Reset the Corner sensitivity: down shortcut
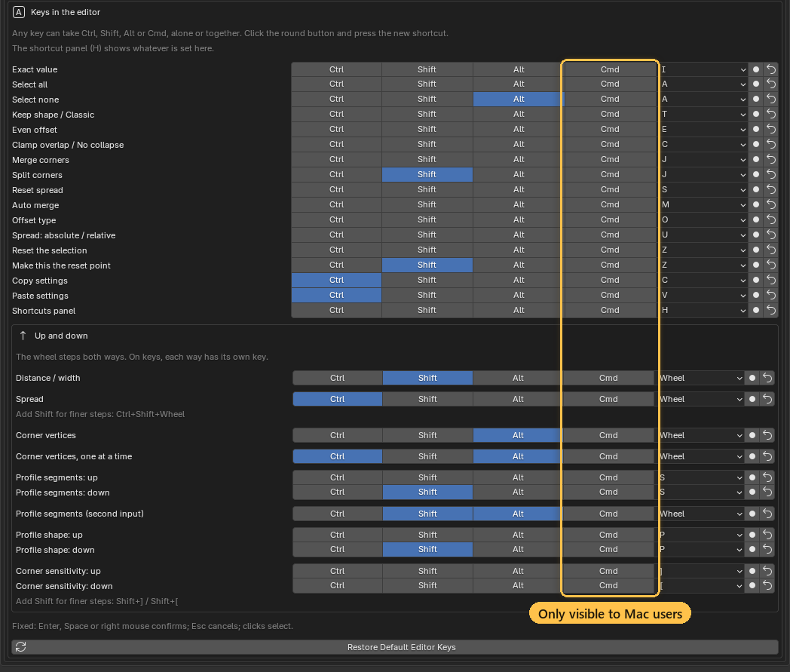This screenshot has width=790, height=672. point(767,586)
